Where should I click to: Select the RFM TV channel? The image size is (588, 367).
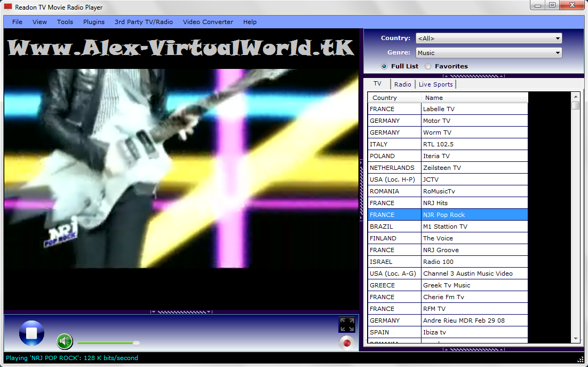(474, 309)
